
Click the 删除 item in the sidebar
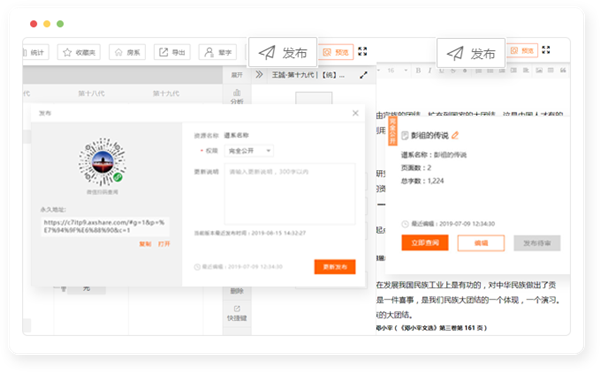tap(237, 291)
